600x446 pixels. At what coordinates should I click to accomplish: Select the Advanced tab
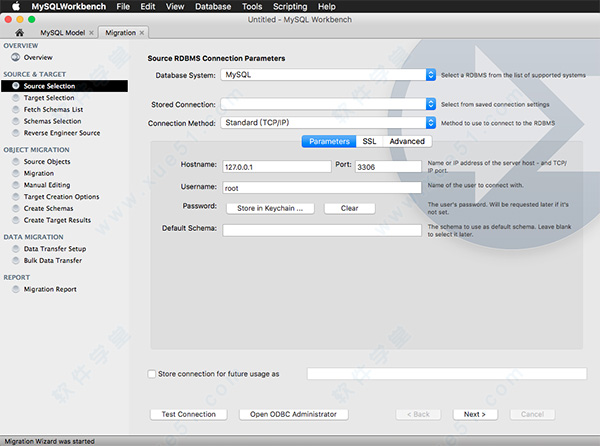tap(407, 141)
